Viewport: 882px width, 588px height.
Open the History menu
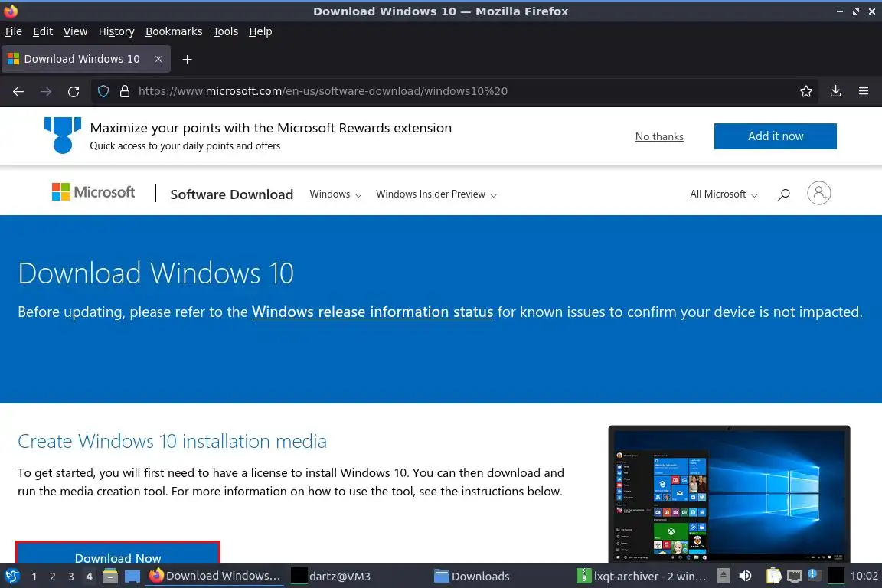[116, 31]
